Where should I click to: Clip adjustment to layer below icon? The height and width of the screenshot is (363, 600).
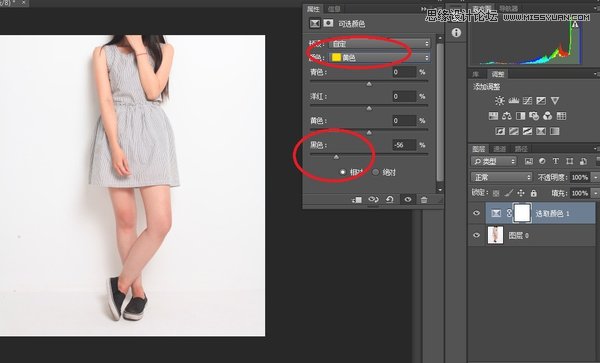point(357,200)
